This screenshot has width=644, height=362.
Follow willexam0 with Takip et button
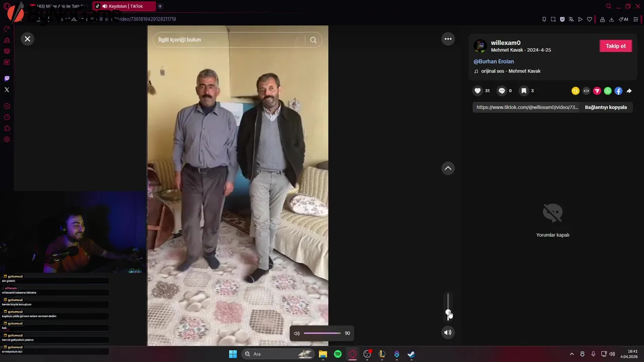point(615,46)
